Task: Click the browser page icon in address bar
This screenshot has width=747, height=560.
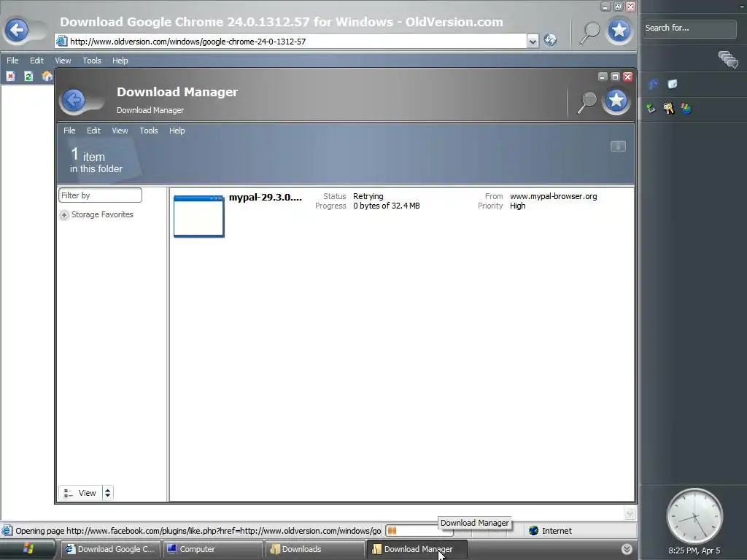Action: click(61, 41)
